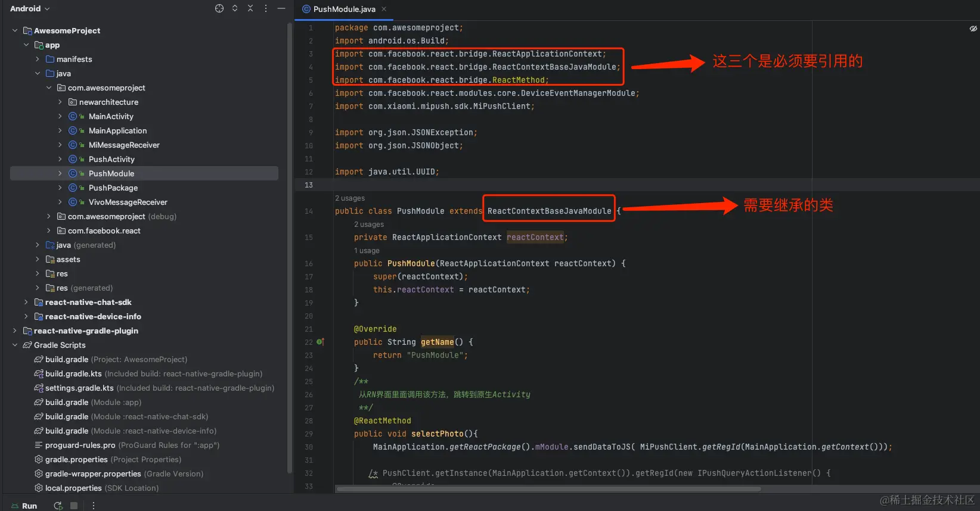Click the editor horizontal scrollbar
The width and height of the screenshot is (980, 511).
[548, 489]
